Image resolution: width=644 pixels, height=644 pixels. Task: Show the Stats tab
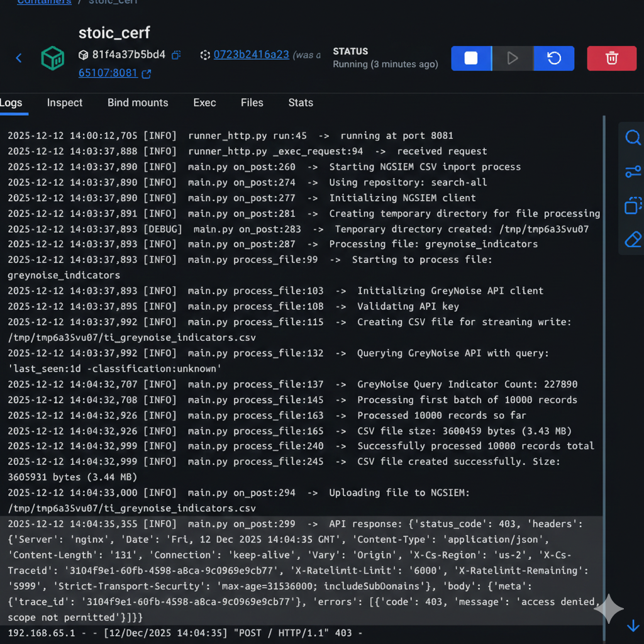[301, 103]
